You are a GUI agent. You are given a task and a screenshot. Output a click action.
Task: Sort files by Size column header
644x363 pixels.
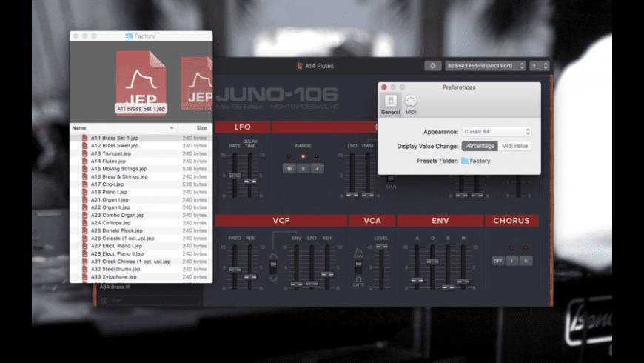pyautogui.click(x=201, y=128)
